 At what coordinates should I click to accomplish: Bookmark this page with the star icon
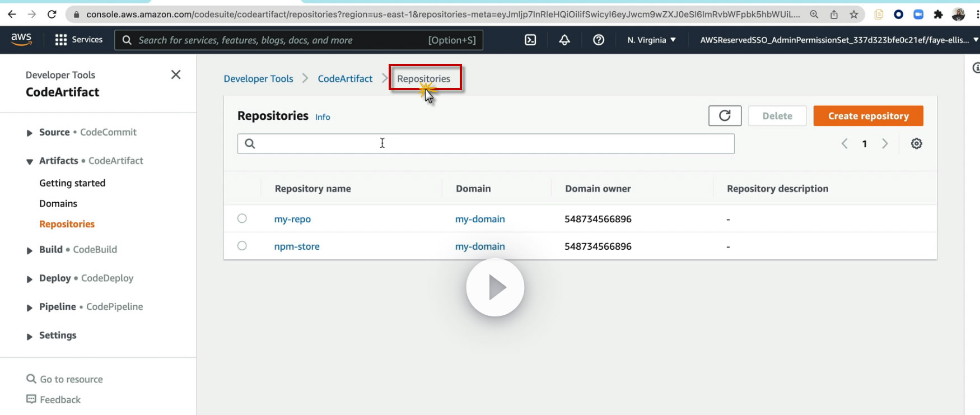(854, 15)
